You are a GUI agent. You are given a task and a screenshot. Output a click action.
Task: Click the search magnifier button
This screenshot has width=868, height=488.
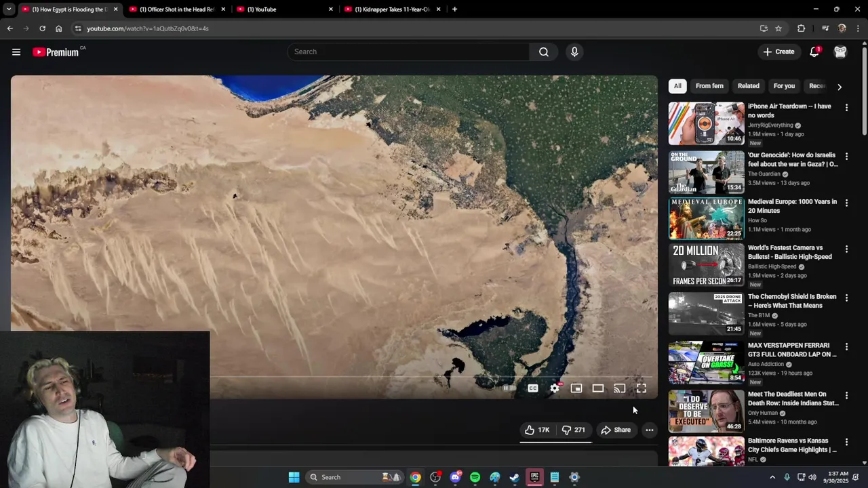tap(544, 52)
